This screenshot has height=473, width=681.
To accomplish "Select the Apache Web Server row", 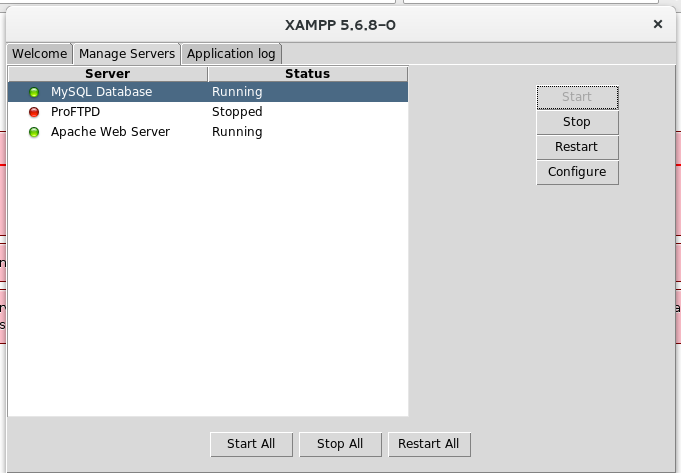I will tap(208, 132).
